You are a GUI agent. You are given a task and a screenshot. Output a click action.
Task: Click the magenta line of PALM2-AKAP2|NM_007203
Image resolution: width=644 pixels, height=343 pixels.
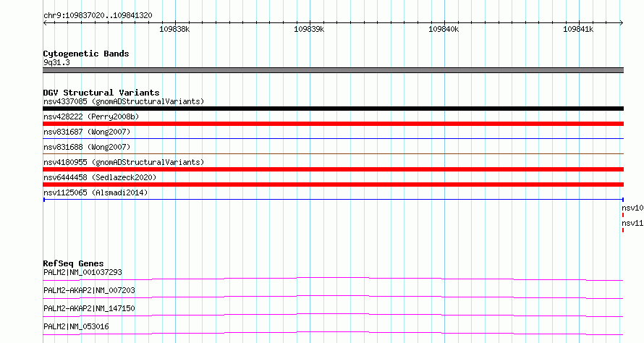333,297
